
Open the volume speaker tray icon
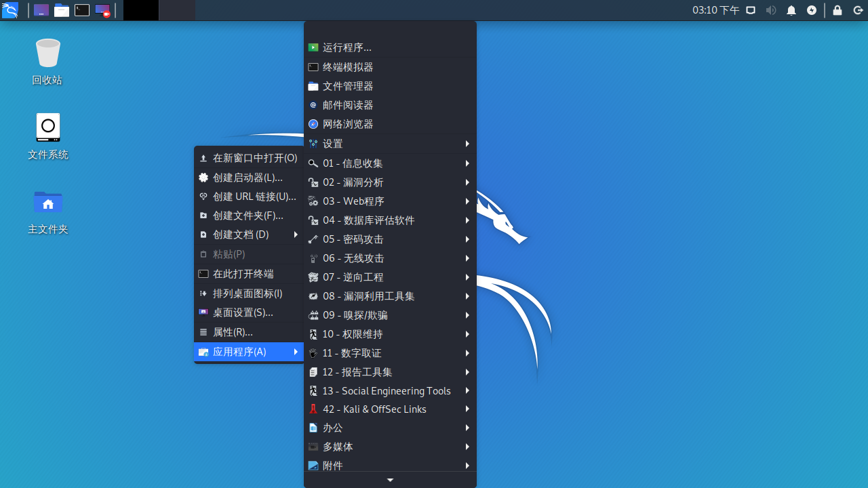tap(771, 10)
